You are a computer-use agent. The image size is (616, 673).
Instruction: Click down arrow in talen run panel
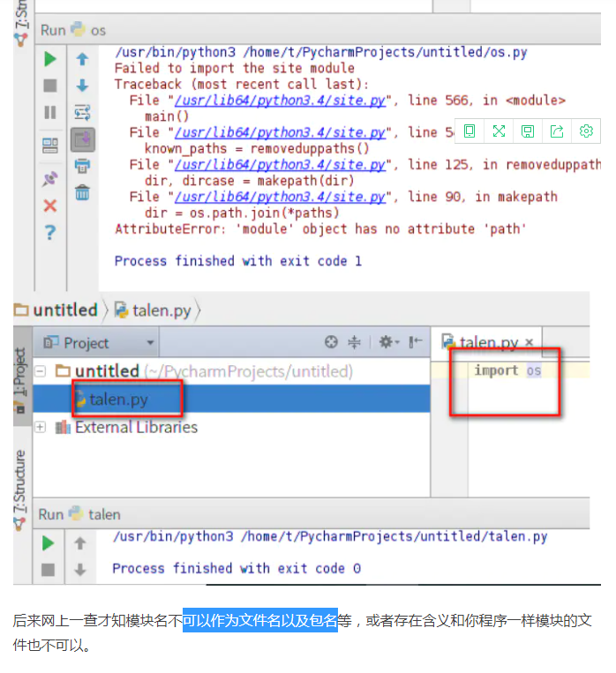80,570
